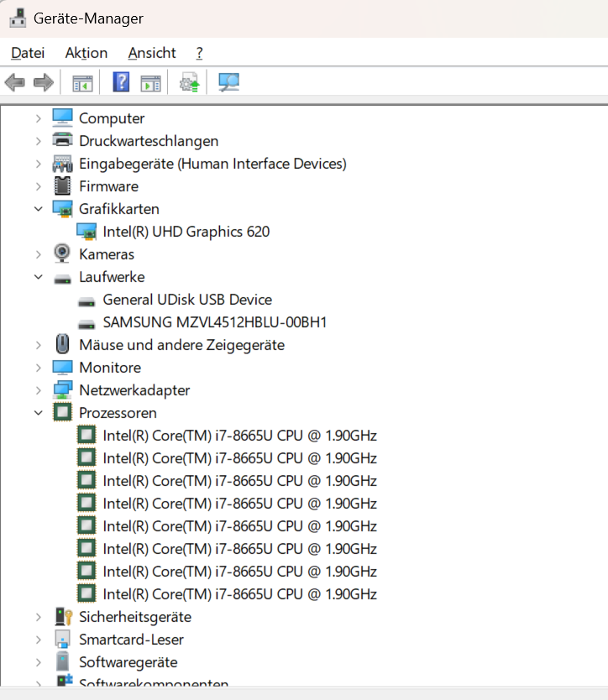This screenshot has width=608, height=700.
Task: Click the Eingabegeräte HID icon
Action: (62, 164)
